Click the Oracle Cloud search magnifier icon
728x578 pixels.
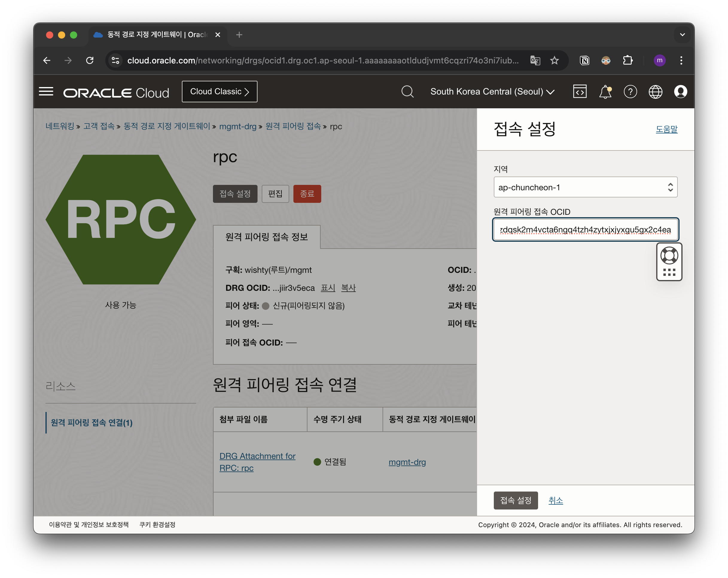[407, 92]
